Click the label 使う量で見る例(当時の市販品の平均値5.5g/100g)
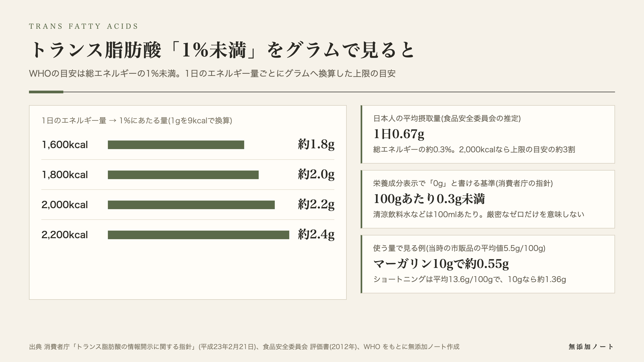 (x=459, y=248)
